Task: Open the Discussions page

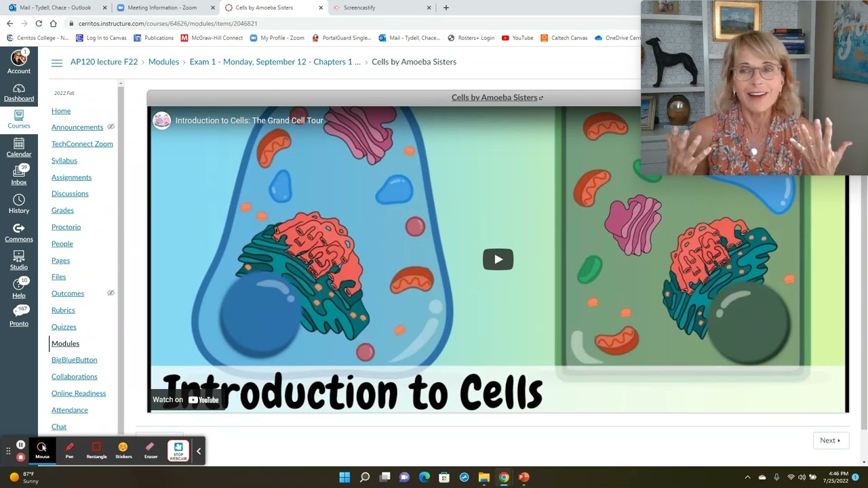Action: (70, 194)
